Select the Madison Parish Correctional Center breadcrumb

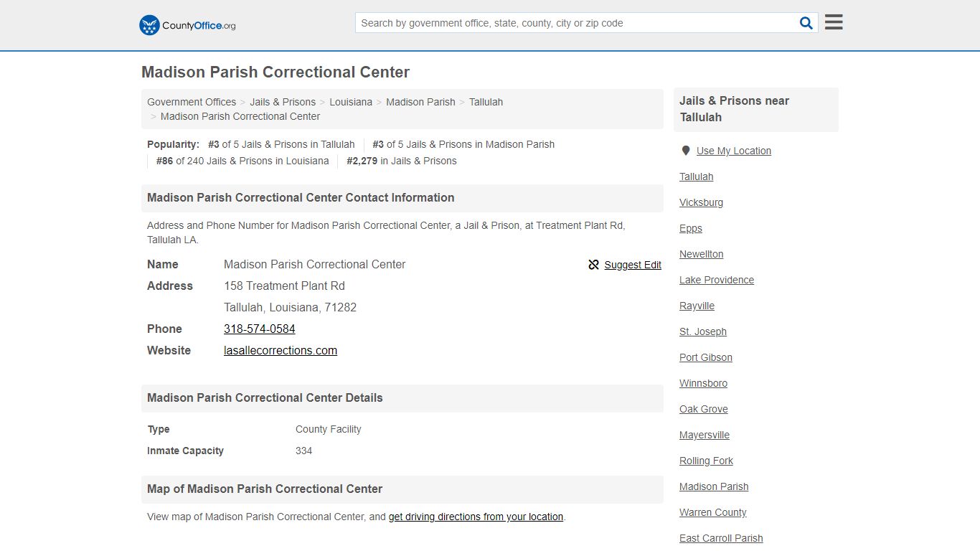point(240,116)
